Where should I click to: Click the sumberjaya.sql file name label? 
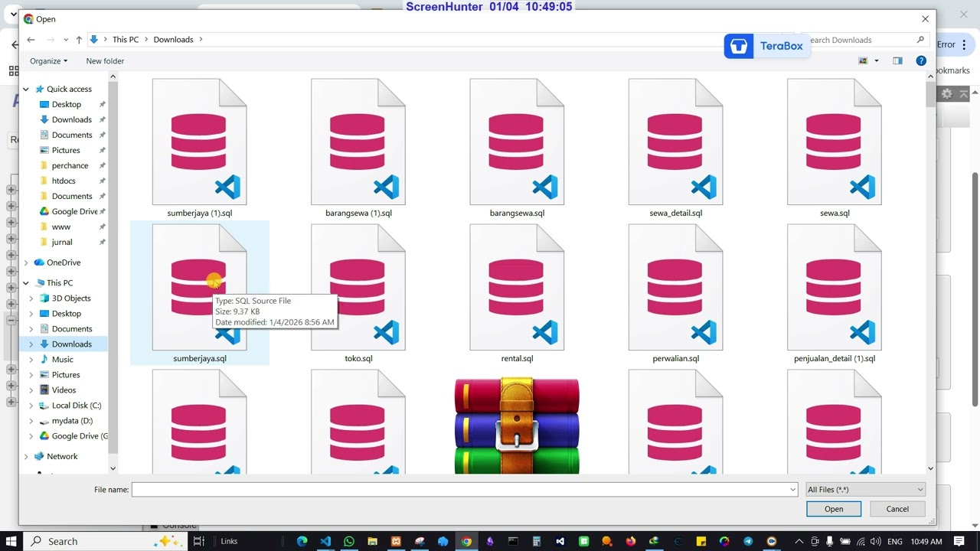pyautogui.click(x=200, y=358)
